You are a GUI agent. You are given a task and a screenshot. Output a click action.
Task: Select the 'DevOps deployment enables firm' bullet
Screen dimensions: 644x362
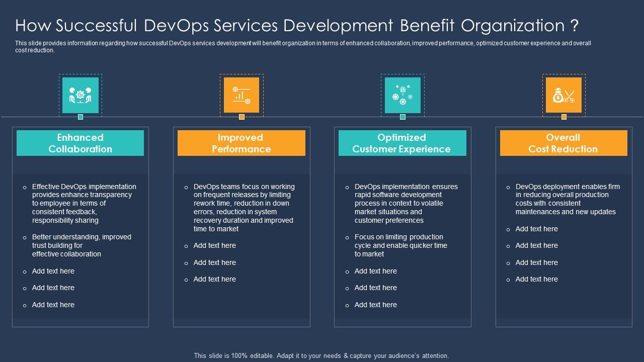pos(568,199)
